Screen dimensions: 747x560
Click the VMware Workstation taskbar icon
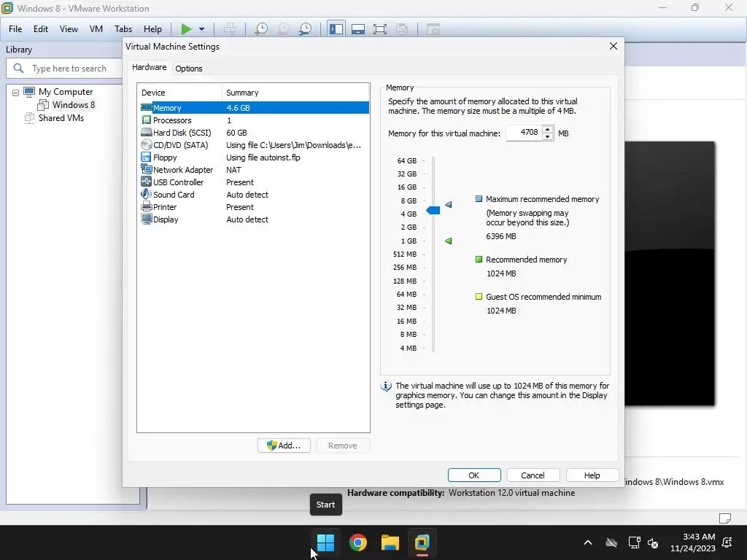[x=422, y=542]
